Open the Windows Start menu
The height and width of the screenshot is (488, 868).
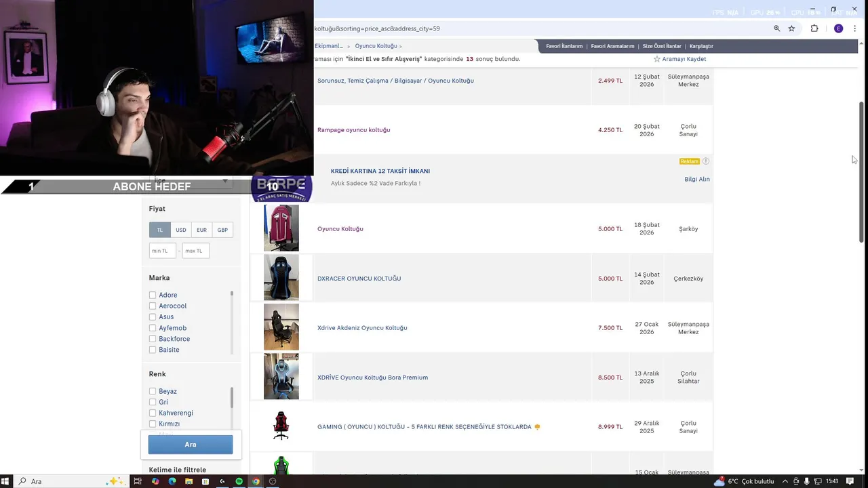(6, 481)
